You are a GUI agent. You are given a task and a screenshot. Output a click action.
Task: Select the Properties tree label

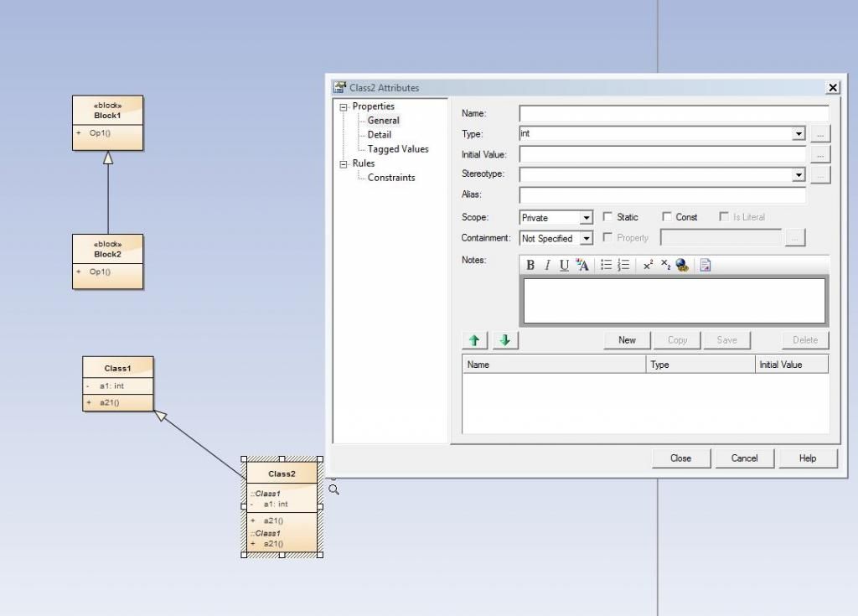click(373, 106)
